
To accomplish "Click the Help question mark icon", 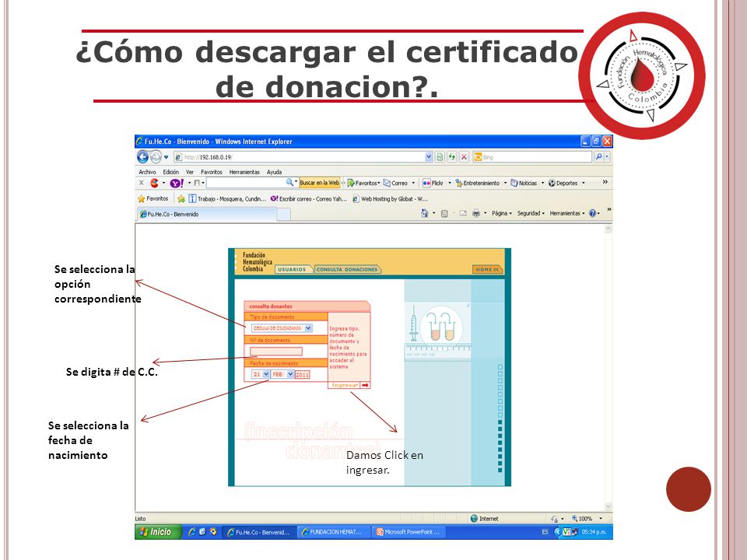I will (592, 213).
